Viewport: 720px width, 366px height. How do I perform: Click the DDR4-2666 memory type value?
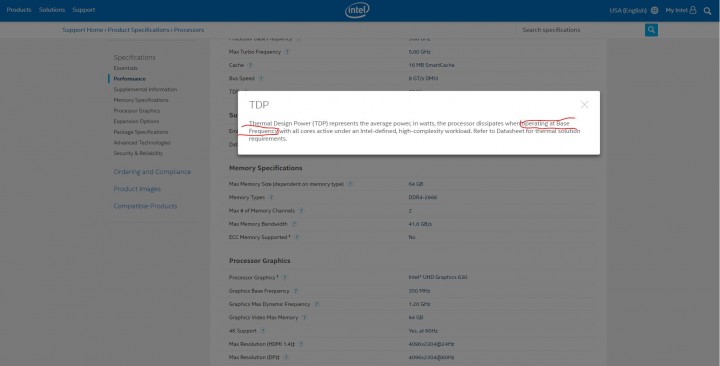pos(423,197)
